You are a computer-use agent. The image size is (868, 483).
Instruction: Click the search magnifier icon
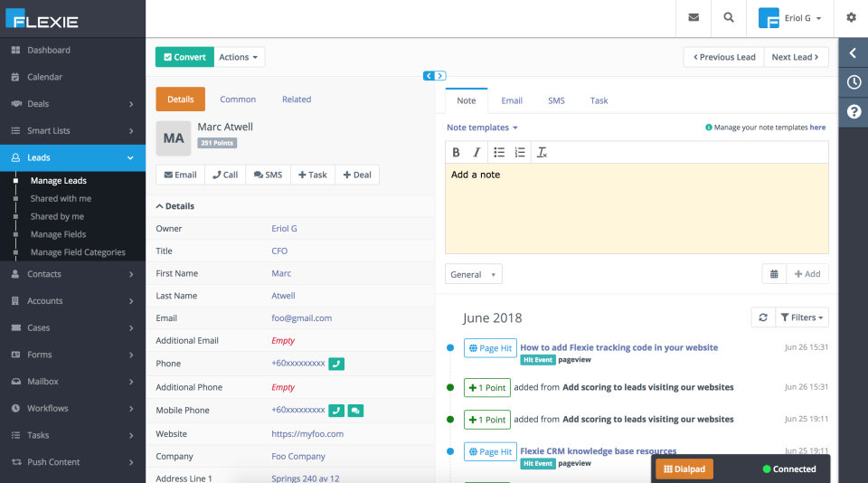point(729,18)
